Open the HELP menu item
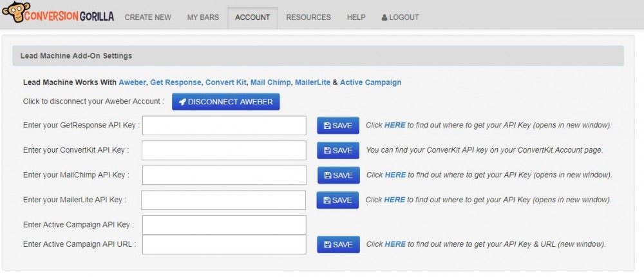 (x=356, y=17)
